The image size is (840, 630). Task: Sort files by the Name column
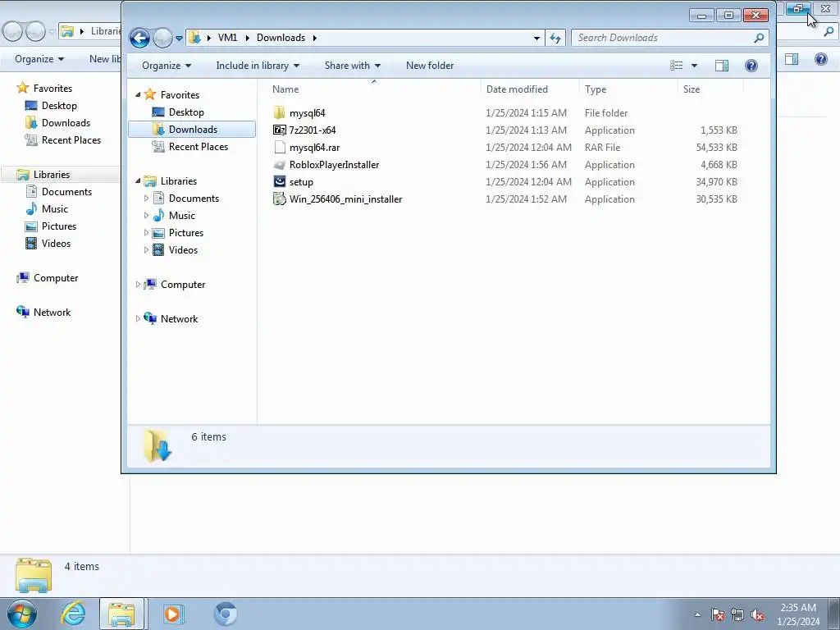[x=373, y=89]
